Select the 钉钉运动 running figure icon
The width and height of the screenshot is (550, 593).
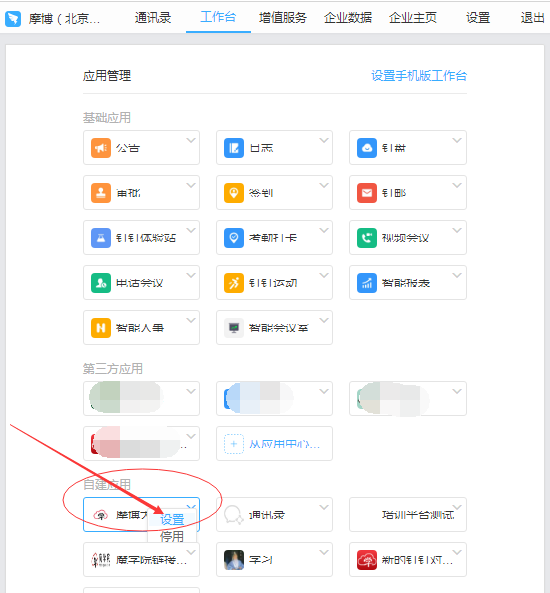point(234,283)
